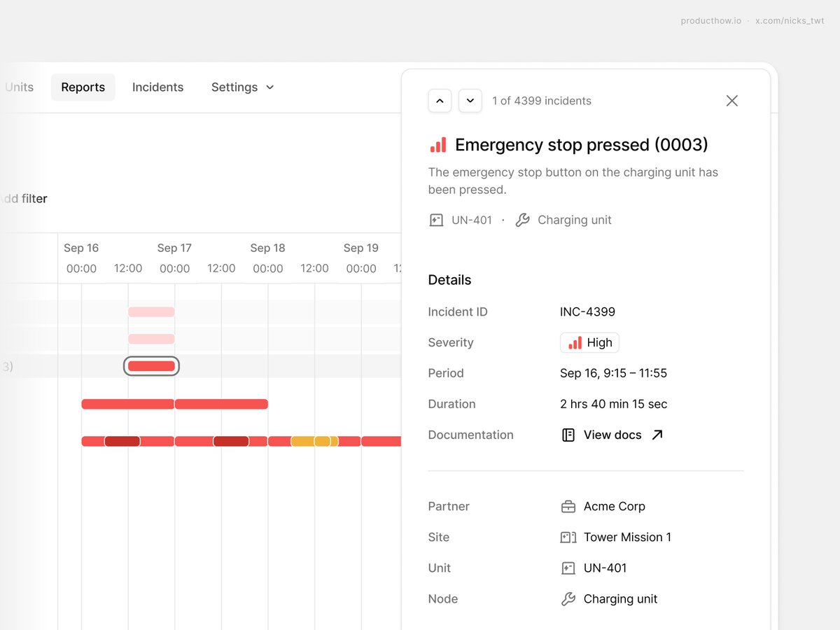Click the INC-4399 incident ID value
The height and width of the screenshot is (630, 840).
click(588, 311)
